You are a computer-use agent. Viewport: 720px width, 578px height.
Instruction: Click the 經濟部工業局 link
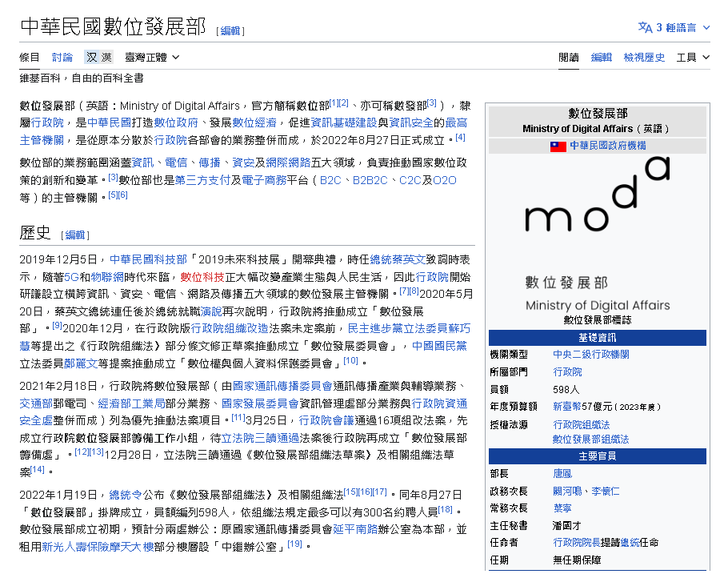pos(131,404)
